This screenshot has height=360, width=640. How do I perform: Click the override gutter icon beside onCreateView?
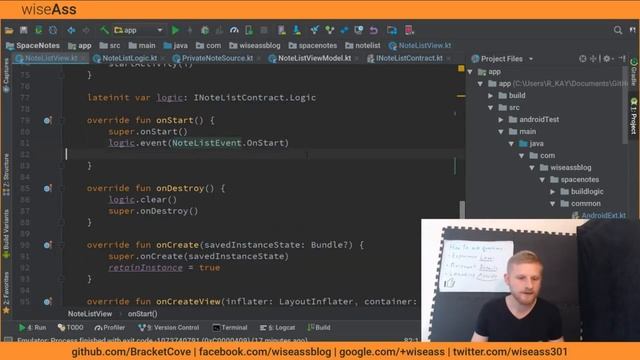(x=47, y=302)
